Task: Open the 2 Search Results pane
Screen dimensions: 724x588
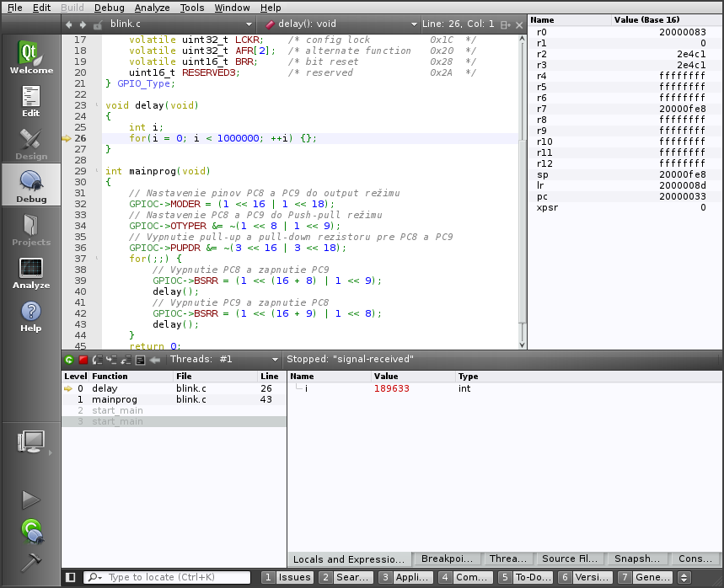Action: click(346, 577)
